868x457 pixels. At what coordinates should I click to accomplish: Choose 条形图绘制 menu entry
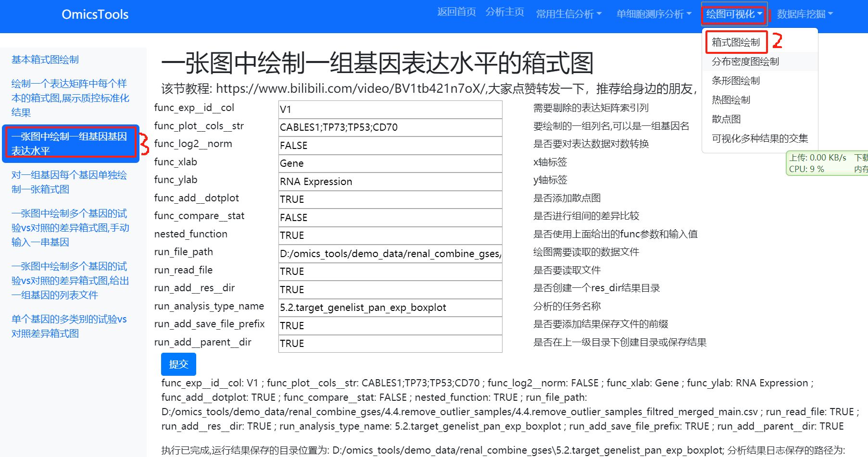point(736,81)
